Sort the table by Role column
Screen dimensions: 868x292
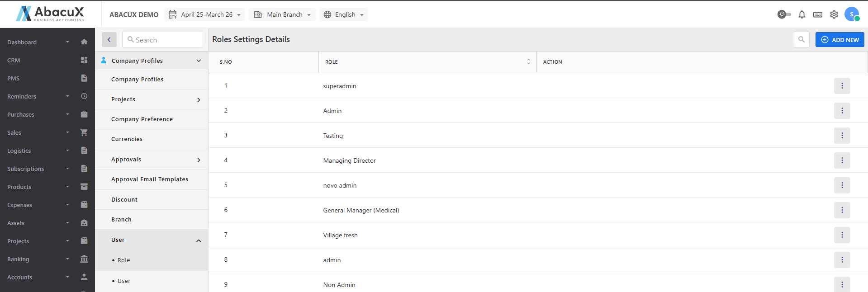tap(528, 62)
